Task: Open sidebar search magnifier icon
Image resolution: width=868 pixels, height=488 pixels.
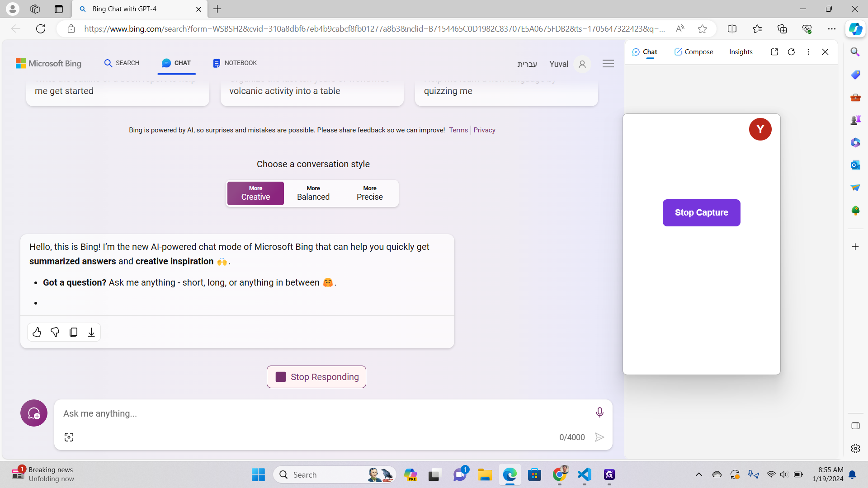Action: [x=855, y=52]
